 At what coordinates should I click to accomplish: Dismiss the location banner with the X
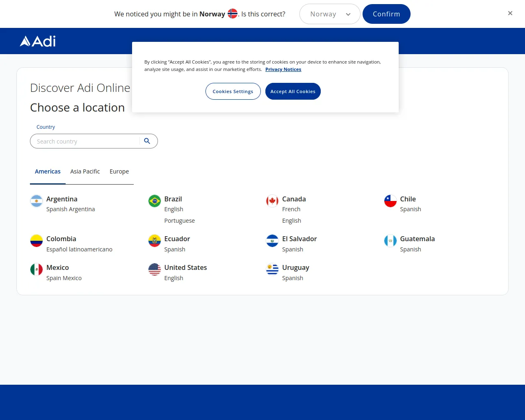510,13
